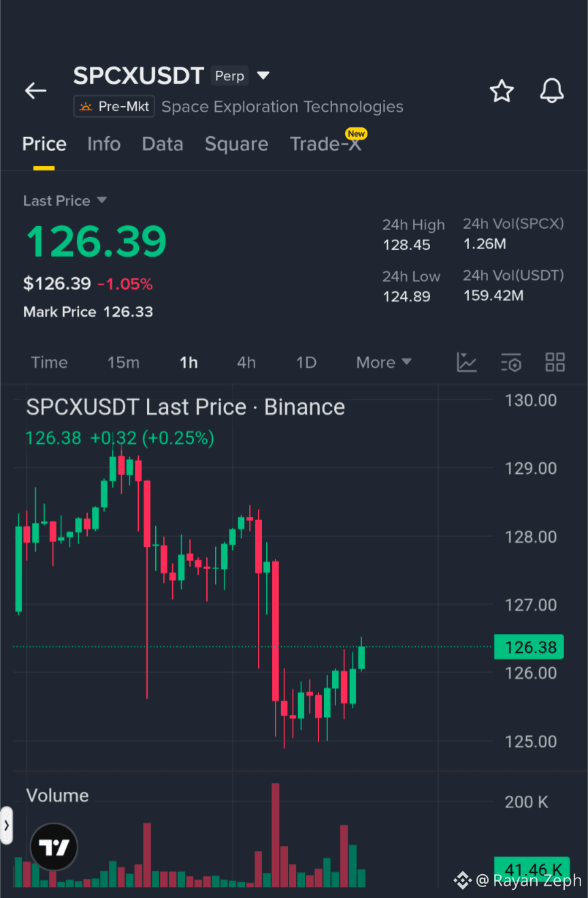Open the SPCXUSDT pair selector dropdown arrow
The height and width of the screenshot is (898, 588).
tap(263, 76)
